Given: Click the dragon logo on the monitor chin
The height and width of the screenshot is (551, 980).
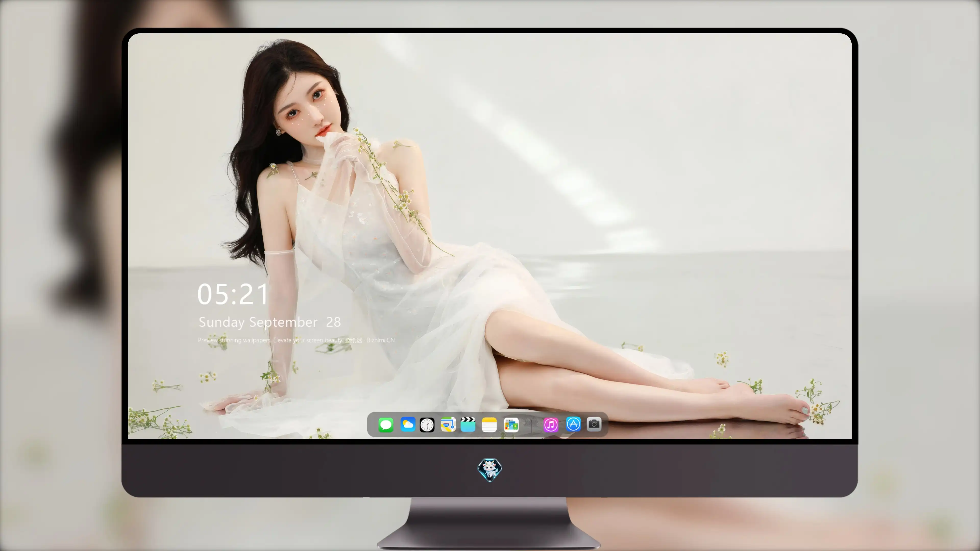Looking at the screenshot, I should click(x=490, y=470).
